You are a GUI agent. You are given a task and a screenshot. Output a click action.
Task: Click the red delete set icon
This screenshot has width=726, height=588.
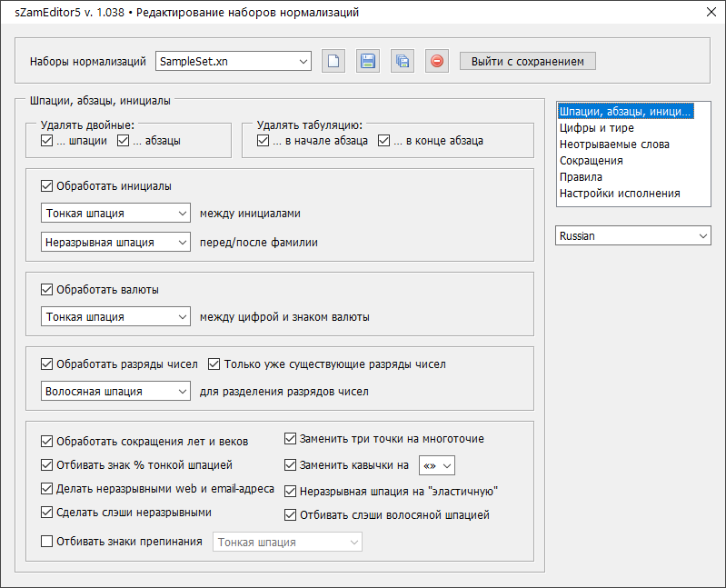coord(437,62)
